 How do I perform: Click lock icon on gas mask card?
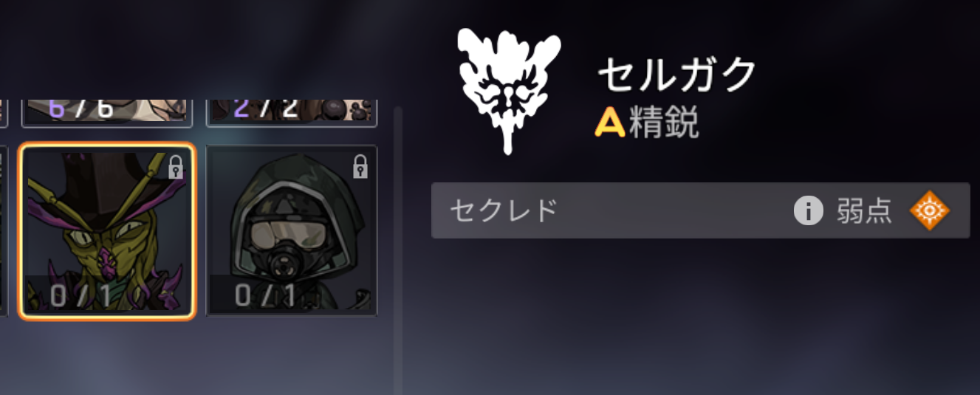click(360, 167)
